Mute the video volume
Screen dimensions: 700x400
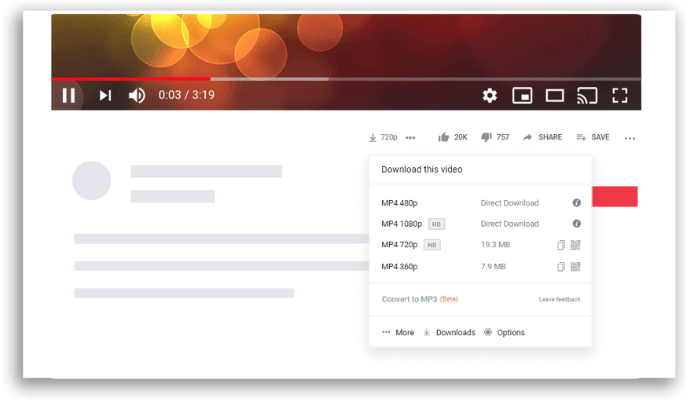click(137, 95)
